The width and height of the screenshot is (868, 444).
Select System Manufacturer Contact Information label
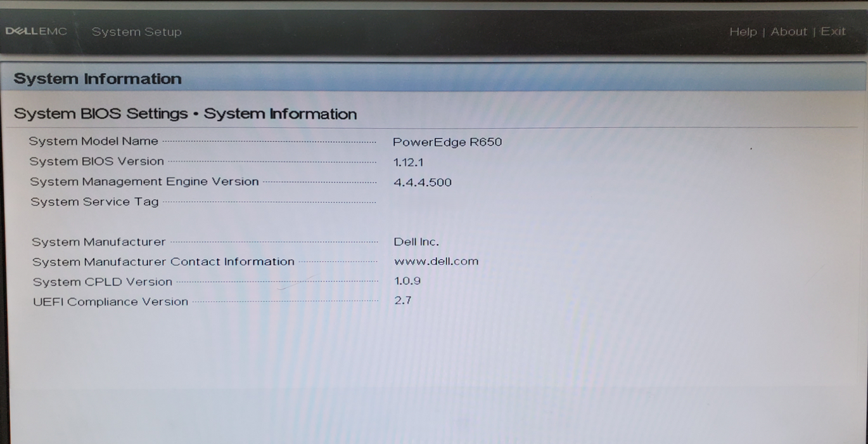pyautogui.click(x=163, y=261)
